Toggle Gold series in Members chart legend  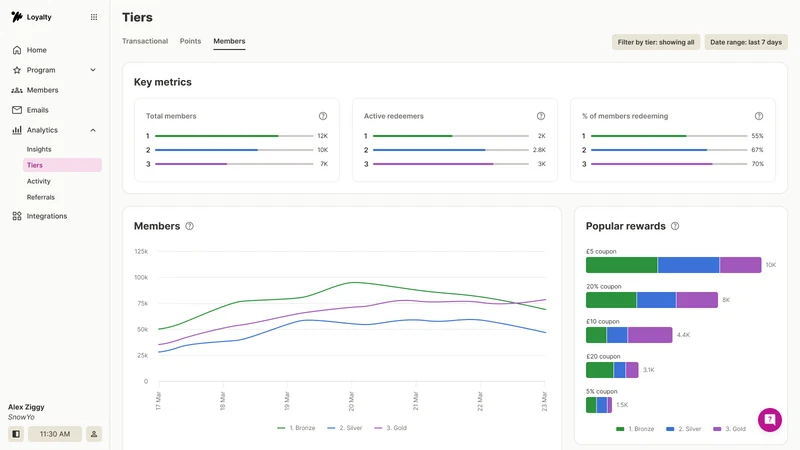tap(390, 428)
